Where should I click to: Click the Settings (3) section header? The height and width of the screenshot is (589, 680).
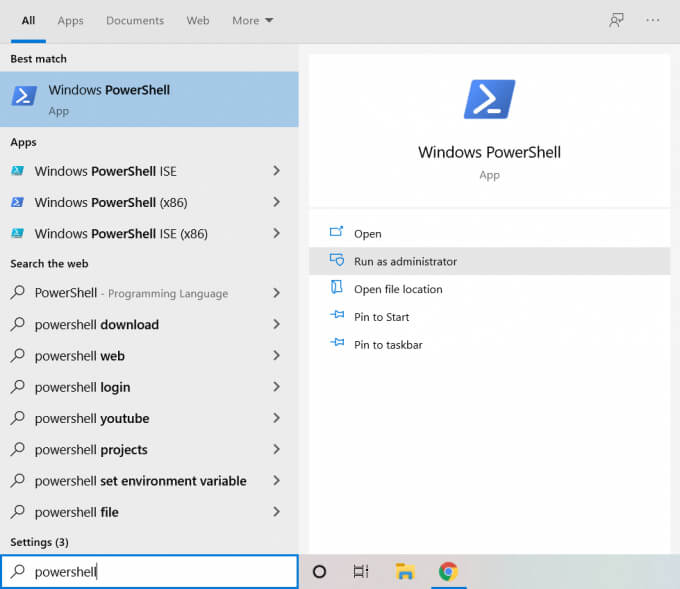click(x=39, y=542)
